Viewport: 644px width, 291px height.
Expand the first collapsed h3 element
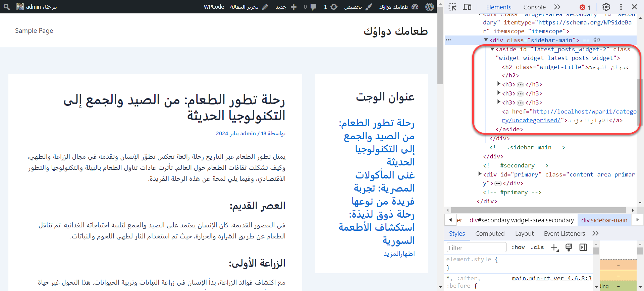tap(499, 84)
